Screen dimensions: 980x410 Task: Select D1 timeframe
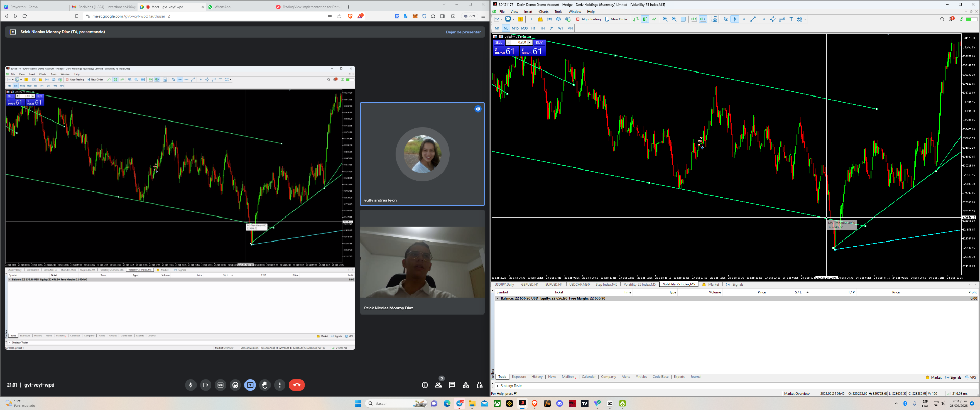[552, 28]
